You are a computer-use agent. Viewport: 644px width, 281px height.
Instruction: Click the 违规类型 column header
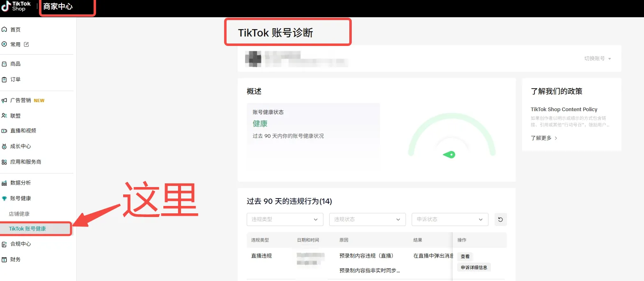(x=260, y=240)
